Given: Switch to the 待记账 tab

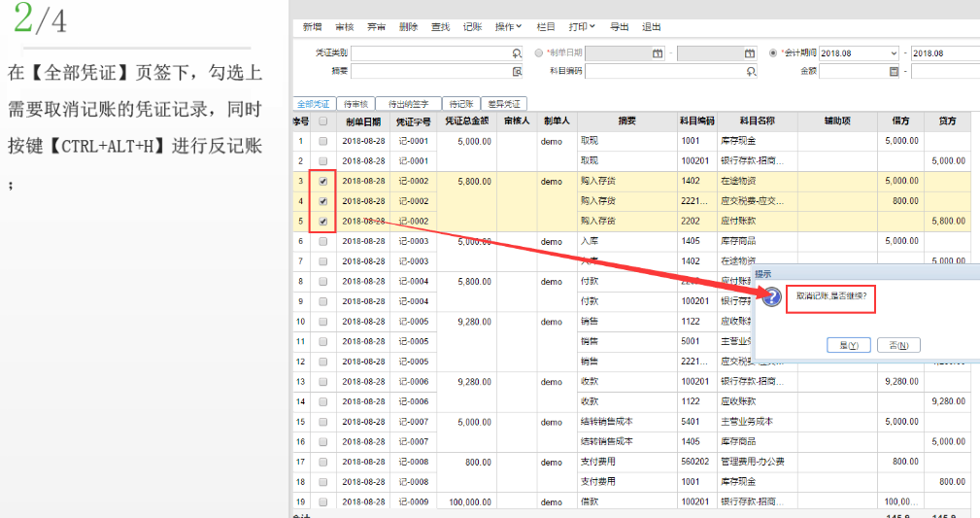Looking at the screenshot, I should (461, 104).
